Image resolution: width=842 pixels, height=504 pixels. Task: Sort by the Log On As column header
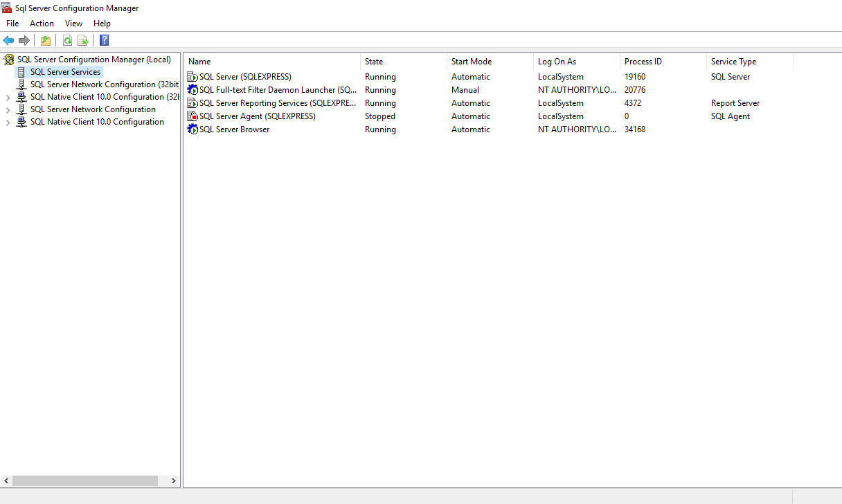[x=577, y=62]
